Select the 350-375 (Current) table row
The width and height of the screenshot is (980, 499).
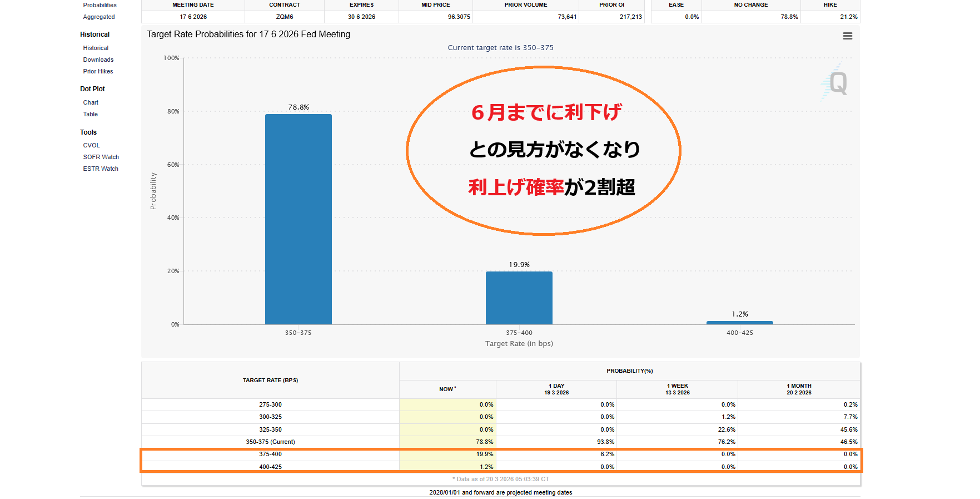(x=271, y=442)
